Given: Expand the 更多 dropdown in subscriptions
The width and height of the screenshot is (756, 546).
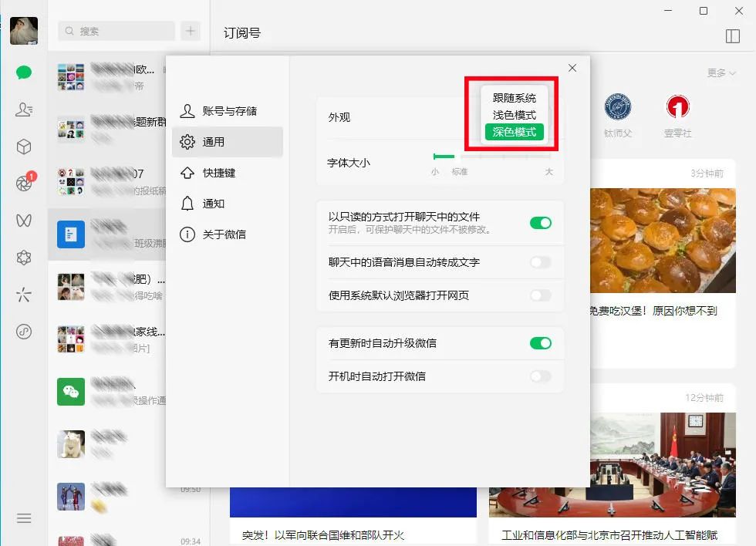Looking at the screenshot, I should click(x=721, y=72).
